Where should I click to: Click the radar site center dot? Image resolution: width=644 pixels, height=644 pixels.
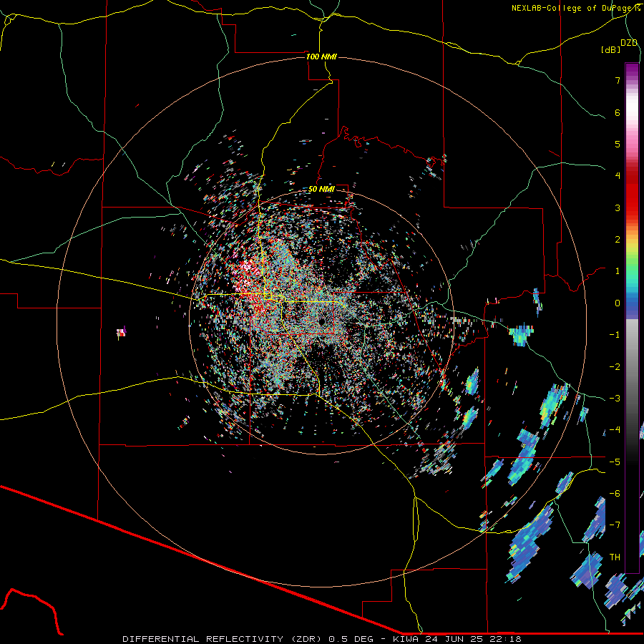pos(321,321)
